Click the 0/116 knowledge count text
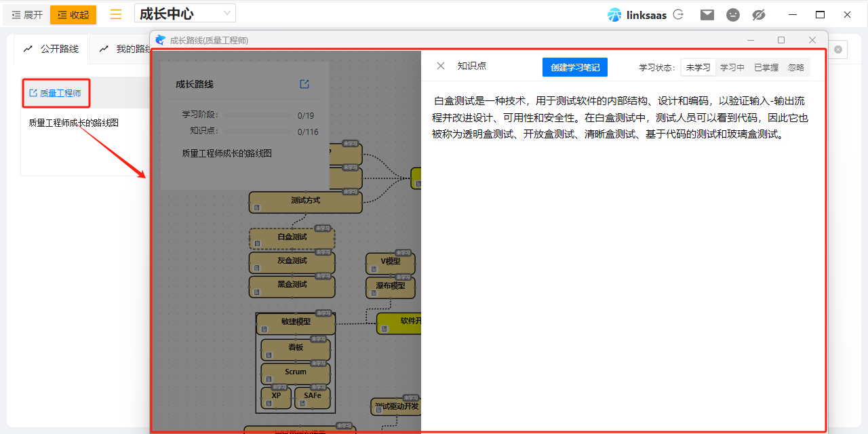Image resolution: width=868 pixels, height=434 pixels. pyautogui.click(x=308, y=132)
